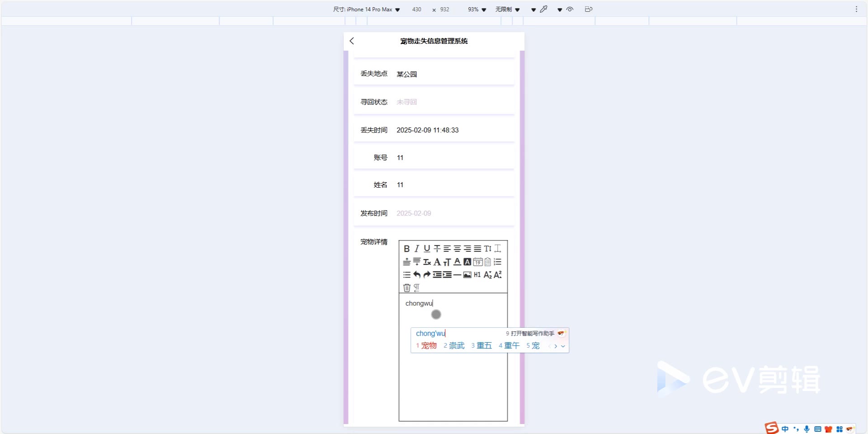868x434 pixels.
Task: Rotate the device with the rotate icon
Action: [588, 9]
